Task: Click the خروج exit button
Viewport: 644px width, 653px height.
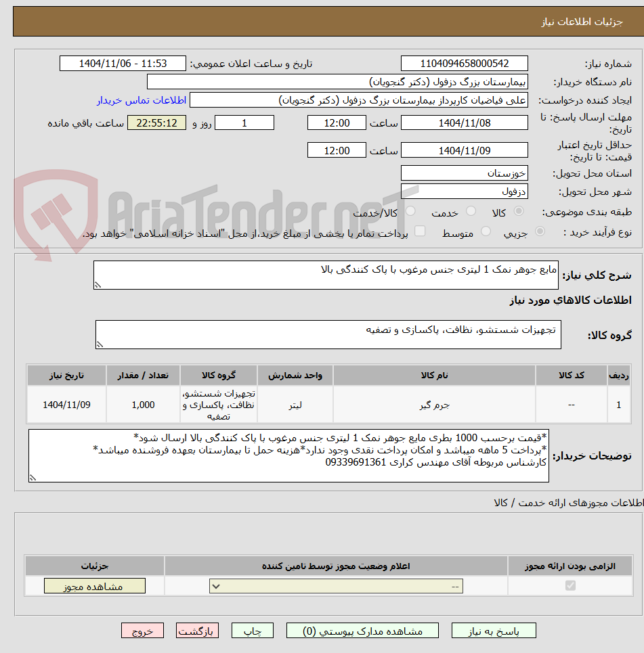Action: [x=143, y=631]
